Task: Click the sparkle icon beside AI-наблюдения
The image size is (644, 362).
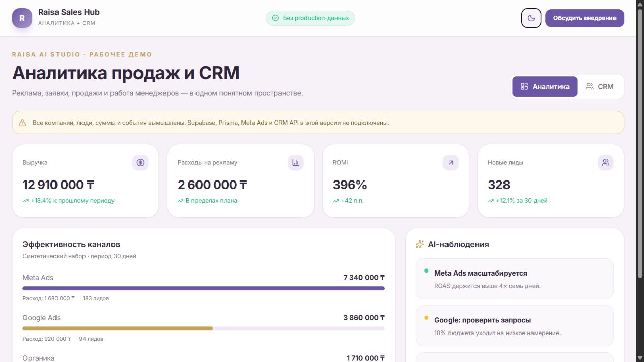Action: [x=420, y=244]
